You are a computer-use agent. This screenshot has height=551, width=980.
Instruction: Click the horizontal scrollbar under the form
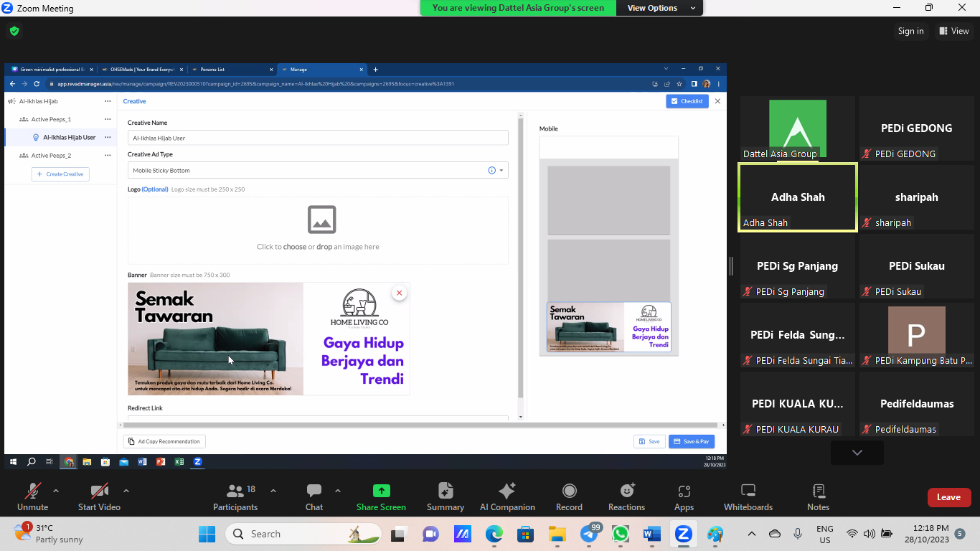point(420,425)
